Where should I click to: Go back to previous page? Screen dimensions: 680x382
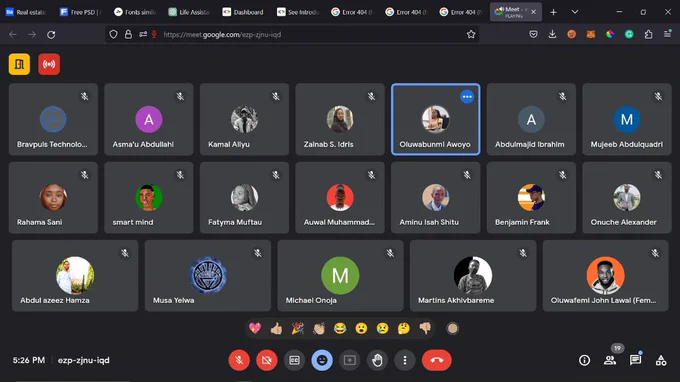13,34
